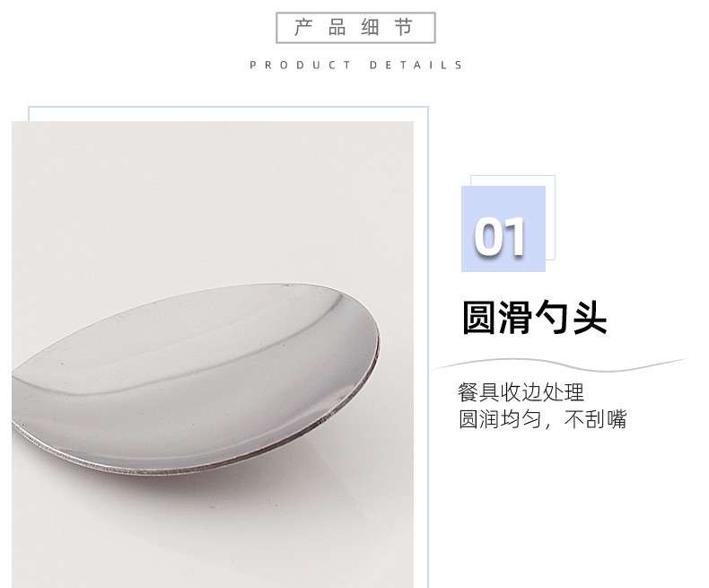Click the lavender 01 number badge
The image size is (709, 588).
(503, 228)
